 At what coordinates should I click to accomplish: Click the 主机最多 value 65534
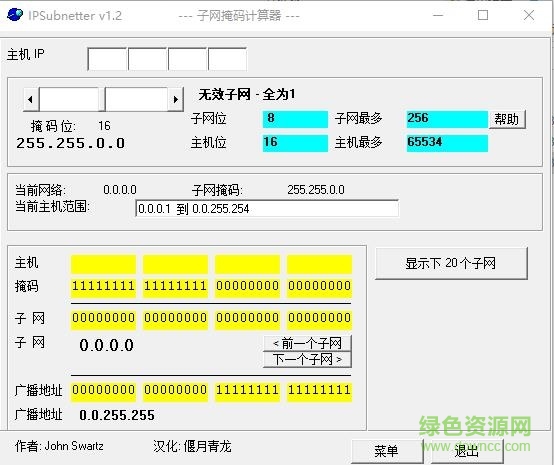point(447,143)
